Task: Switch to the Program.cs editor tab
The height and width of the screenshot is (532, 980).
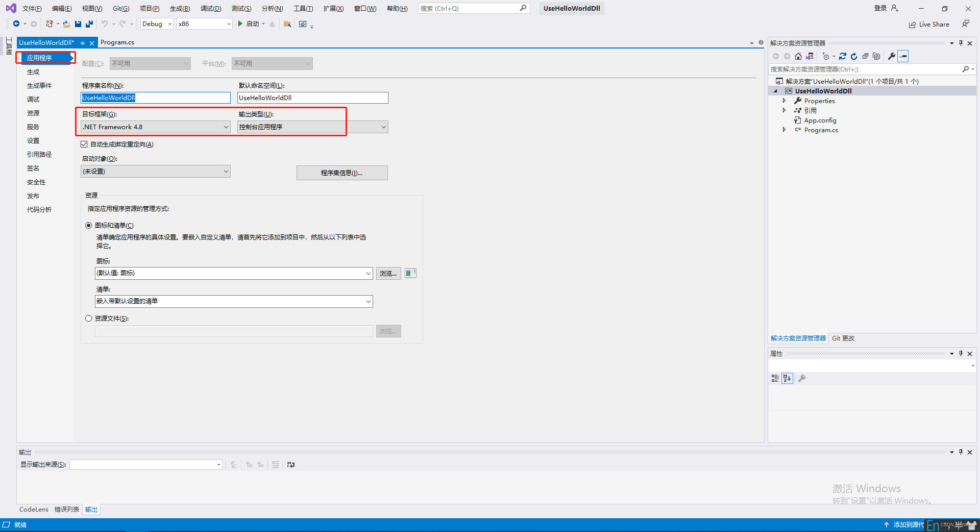Action: coord(117,42)
